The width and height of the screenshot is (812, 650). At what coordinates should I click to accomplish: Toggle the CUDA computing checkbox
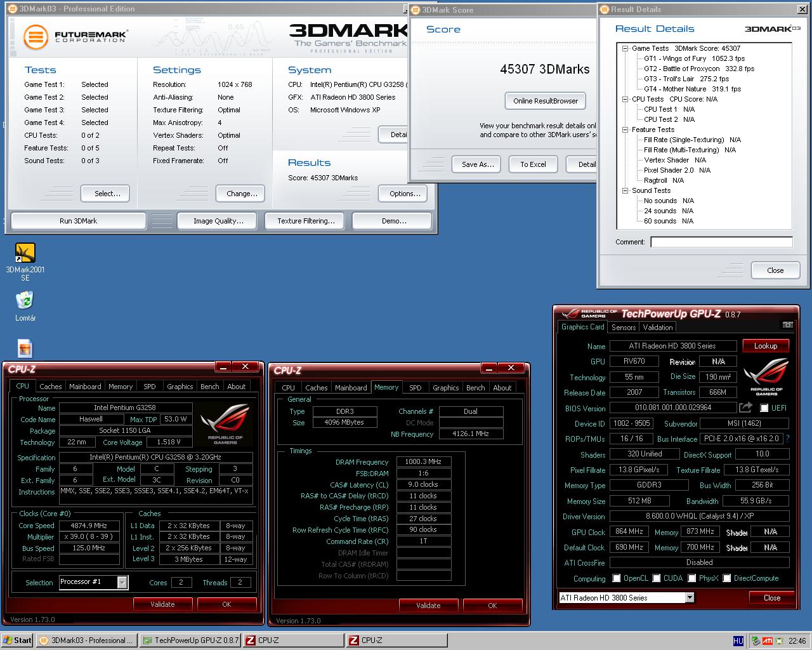[656, 578]
